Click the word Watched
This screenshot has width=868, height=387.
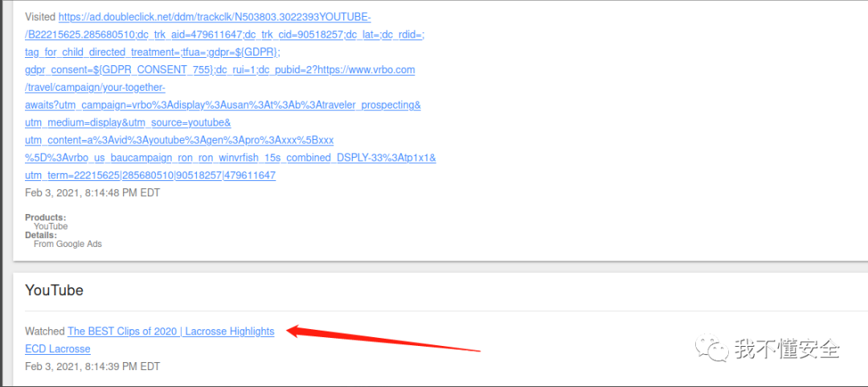pos(45,331)
